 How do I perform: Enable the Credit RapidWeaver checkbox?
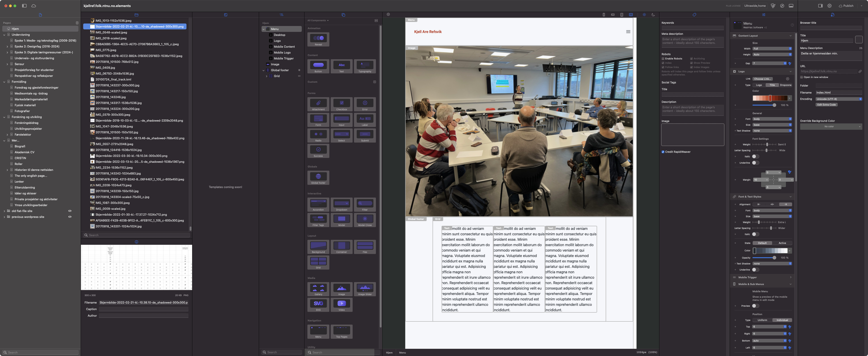[663, 152]
